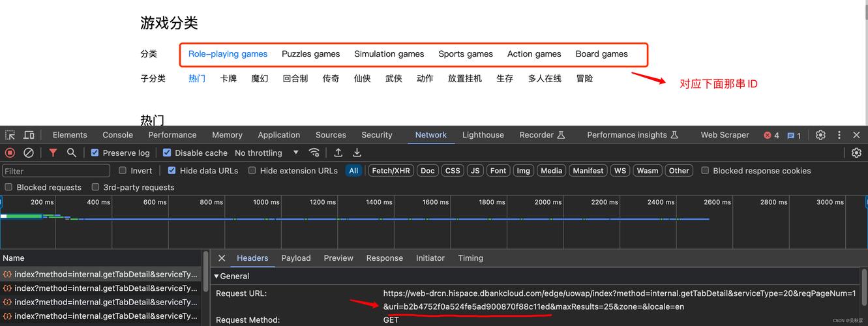
Task: Open the Web Scraper tab
Action: [x=725, y=135]
